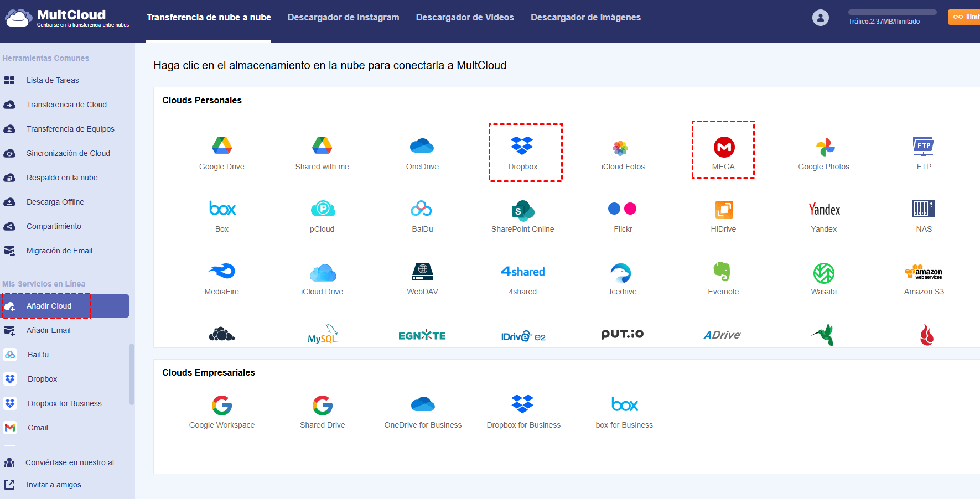Screen dimensions: 980x499
Task: Open Invitar a amigos link
Action: [54, 485]
